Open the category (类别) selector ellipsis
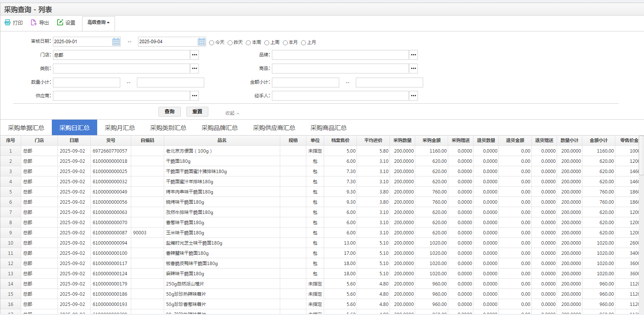The height and width of the screenshot is (315, 644). 194,69
